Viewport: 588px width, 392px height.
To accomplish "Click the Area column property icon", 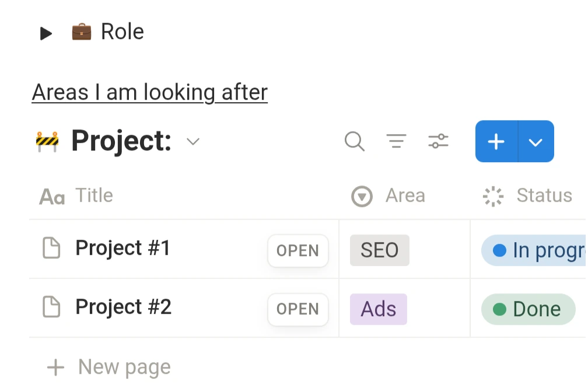I will 362,196.
